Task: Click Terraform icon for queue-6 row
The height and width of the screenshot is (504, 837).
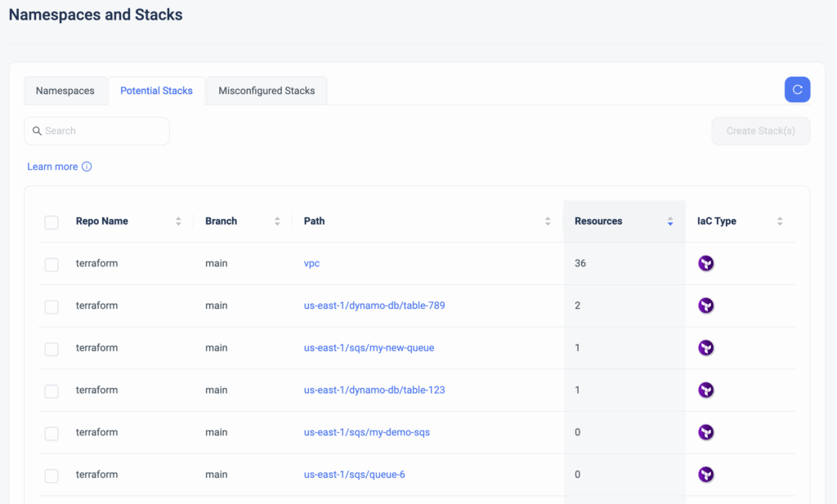Action: [706, 475]
